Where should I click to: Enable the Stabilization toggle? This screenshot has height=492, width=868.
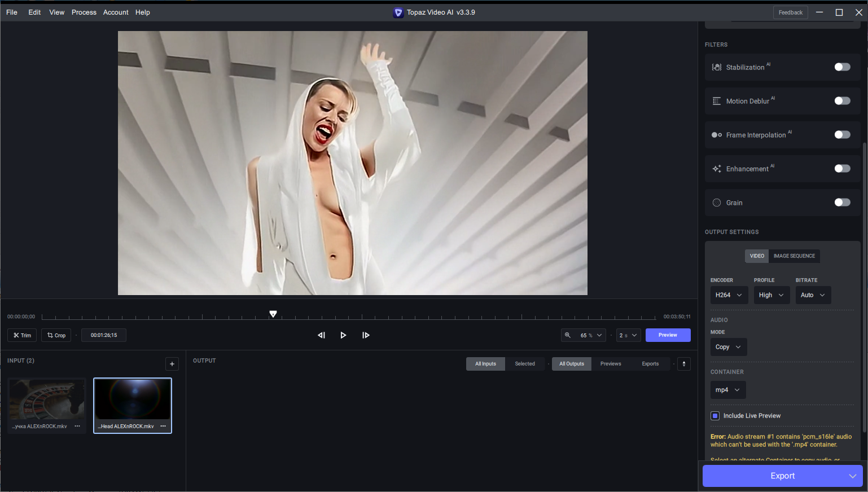coord(842,67)
